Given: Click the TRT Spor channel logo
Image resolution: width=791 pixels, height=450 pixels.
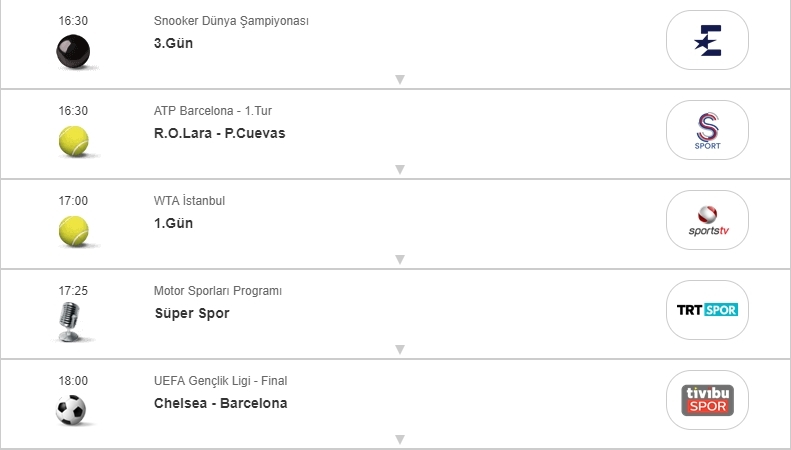Looking at the screenshot, I should click(x=707, y=310).
